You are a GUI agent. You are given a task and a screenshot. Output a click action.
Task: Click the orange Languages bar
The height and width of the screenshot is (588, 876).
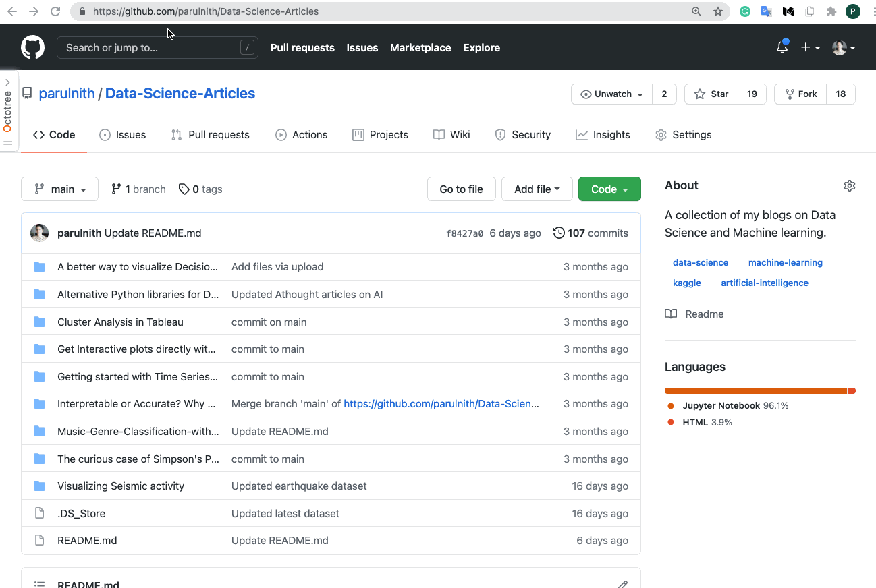[x=755, y=391]
